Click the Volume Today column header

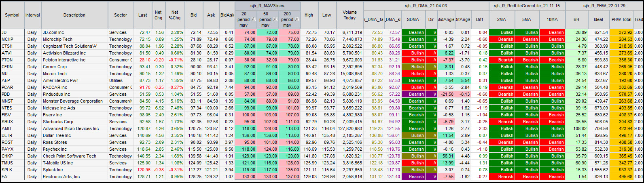click(350, 15)
